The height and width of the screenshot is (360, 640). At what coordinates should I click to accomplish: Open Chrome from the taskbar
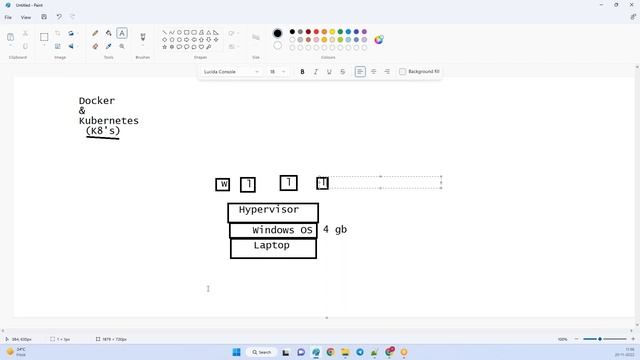pyautogui.click(x=330, y=352)
